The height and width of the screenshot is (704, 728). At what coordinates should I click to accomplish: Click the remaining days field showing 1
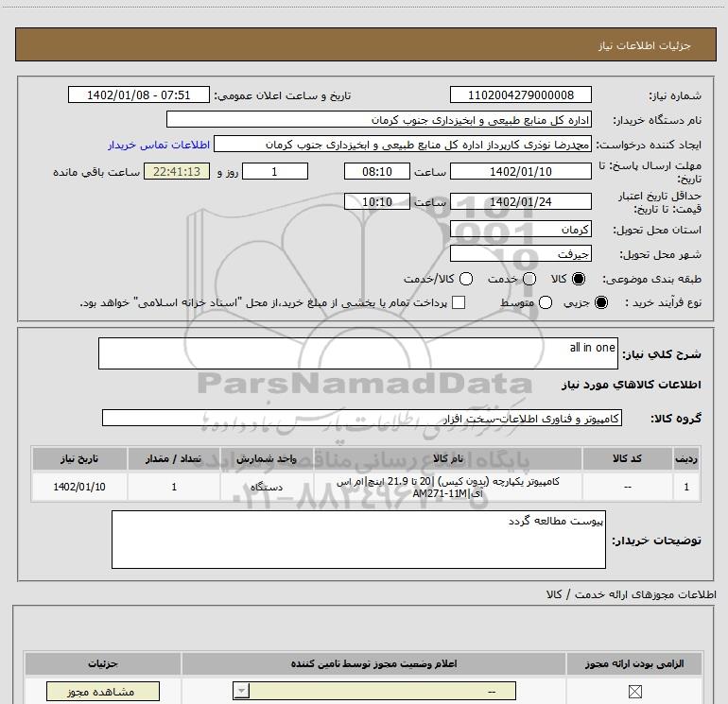point(275,171)
